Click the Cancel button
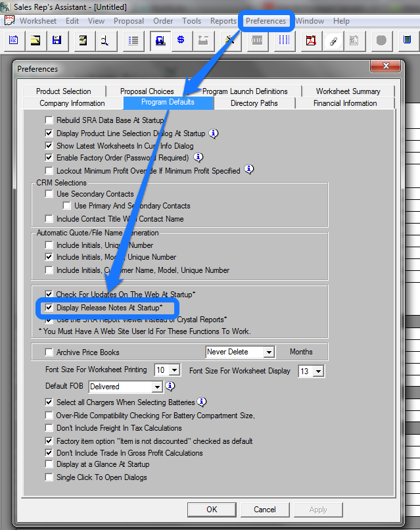The height and width of the screenshot is (530, 420). point(264,510)
